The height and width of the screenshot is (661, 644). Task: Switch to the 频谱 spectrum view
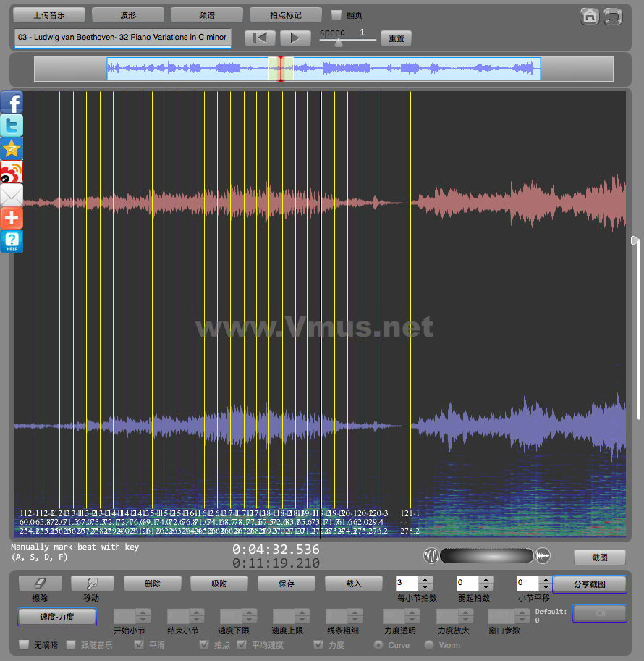point(207,15)
